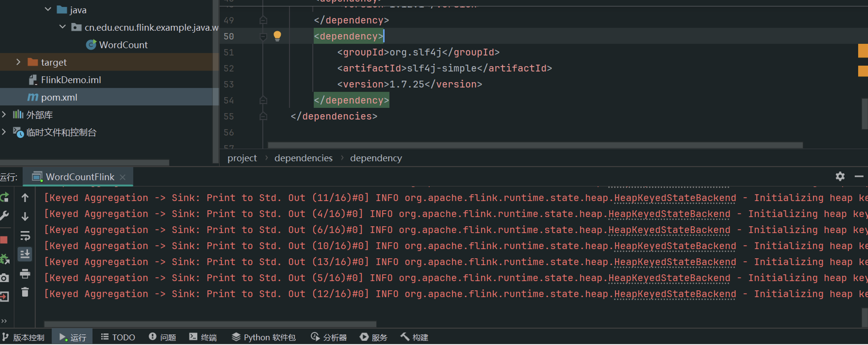Click HeapKeyedStateBackend link in 11/16 line
Viewport: 868px width, 345px height.
pyautogui.click(x=675, y=198)
